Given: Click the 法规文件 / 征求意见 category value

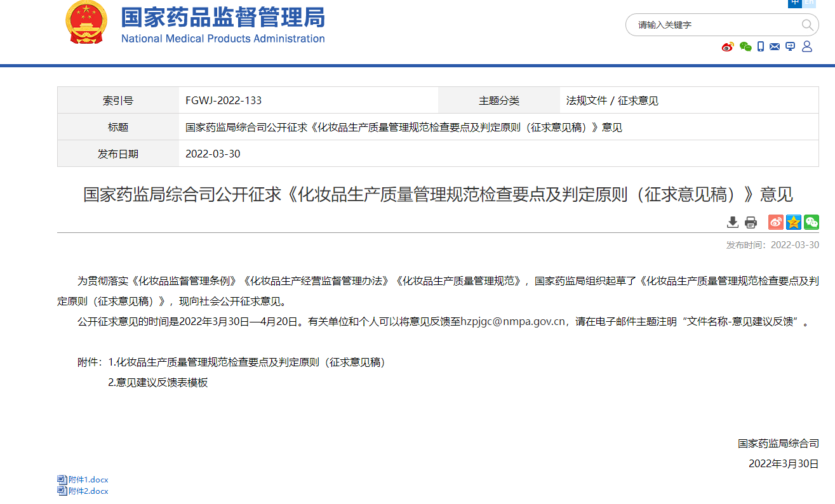Looking at the screenshot, I should coord(612,101).
